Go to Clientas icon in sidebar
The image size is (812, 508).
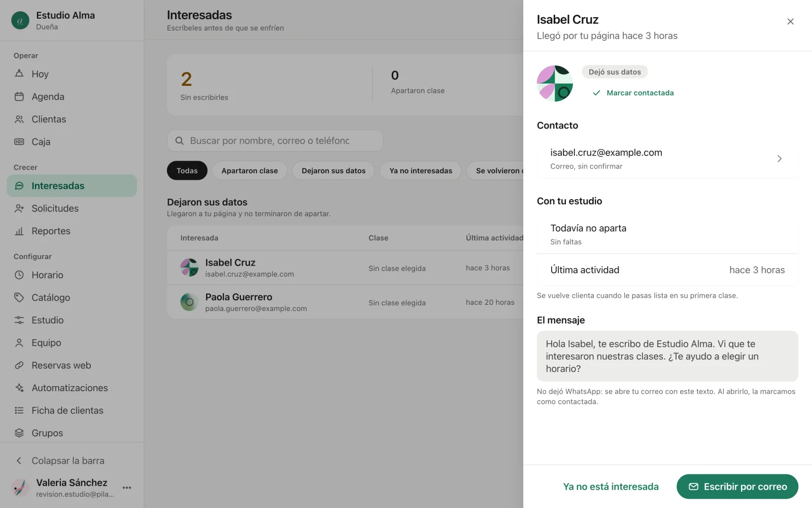(x=19, y=119)
